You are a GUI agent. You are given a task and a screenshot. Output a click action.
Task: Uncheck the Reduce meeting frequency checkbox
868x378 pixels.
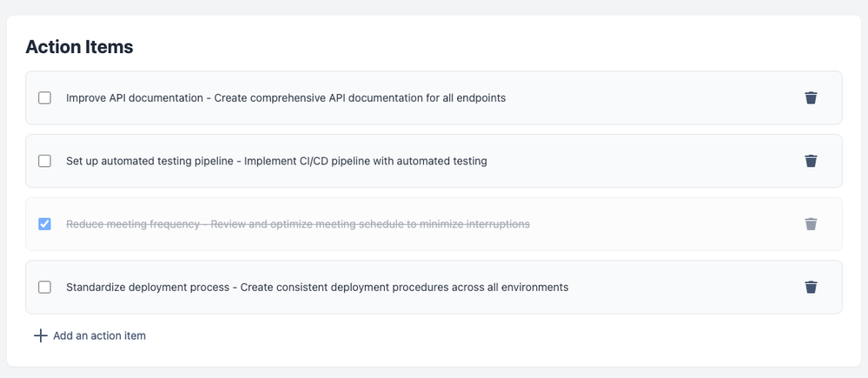click(45, 224)
